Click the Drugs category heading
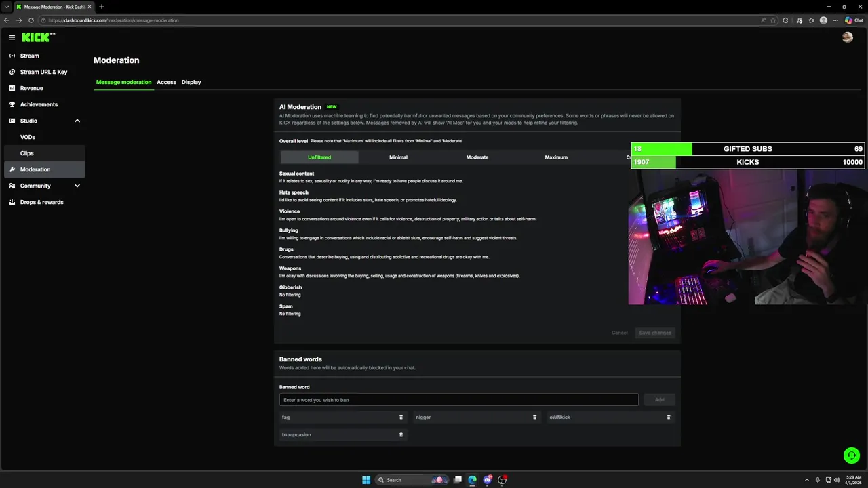Image resolution: width=868 pixels, height=488 pixels. point(286,249)
